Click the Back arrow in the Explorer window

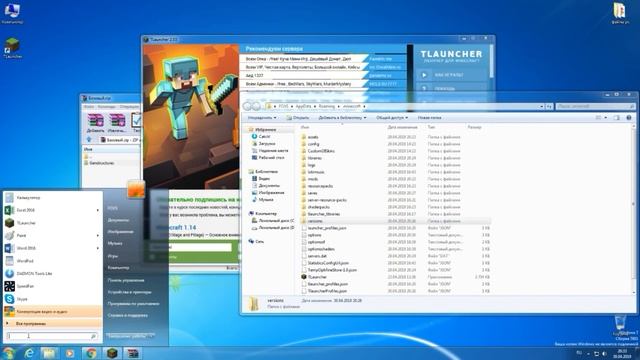point(247,106)
